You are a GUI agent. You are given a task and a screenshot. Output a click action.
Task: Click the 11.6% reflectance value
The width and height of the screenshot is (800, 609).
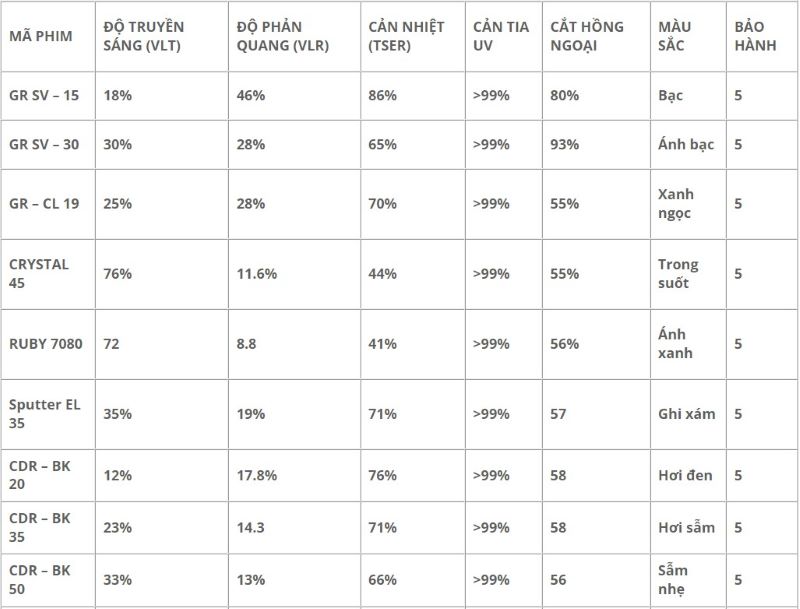[258, 273]
